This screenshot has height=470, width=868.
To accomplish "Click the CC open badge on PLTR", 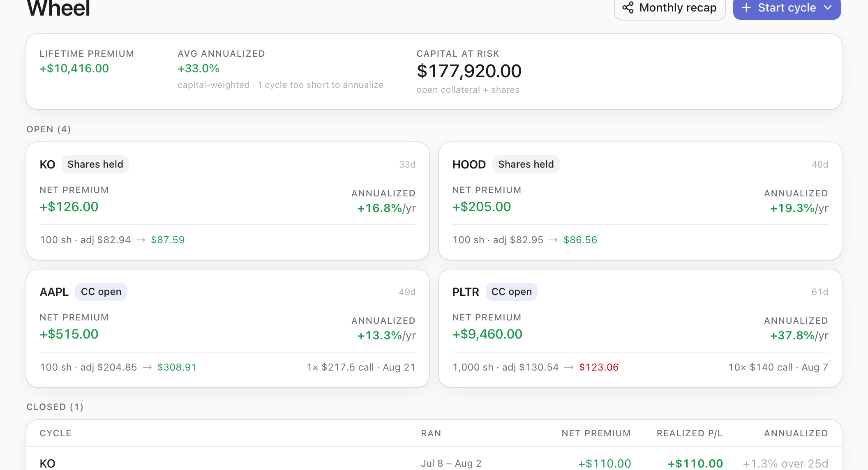I will (x=512, y=292).
